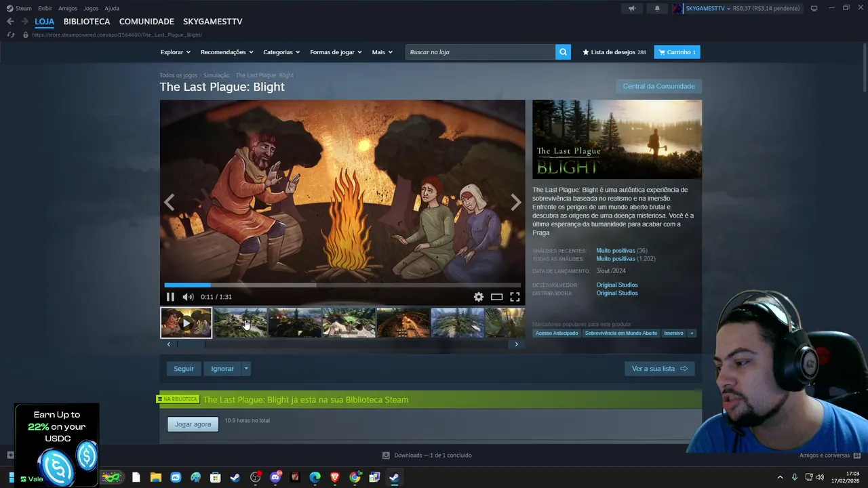
Task: Select the fifth screenshot thumbnail
Action: [x=403, y=323]
